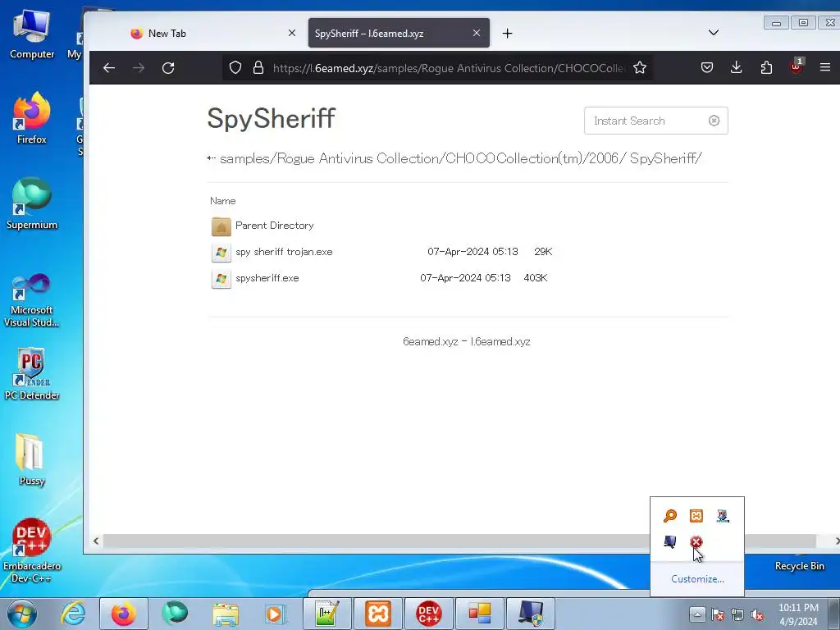
Task: Open the Firefox downloads panel
Action: (x=737, y=67)
